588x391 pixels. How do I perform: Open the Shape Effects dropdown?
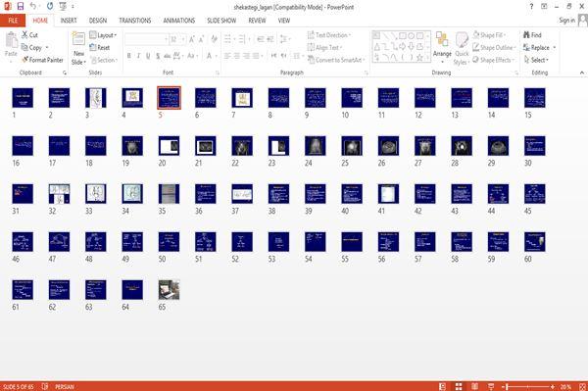pos(493,60)
